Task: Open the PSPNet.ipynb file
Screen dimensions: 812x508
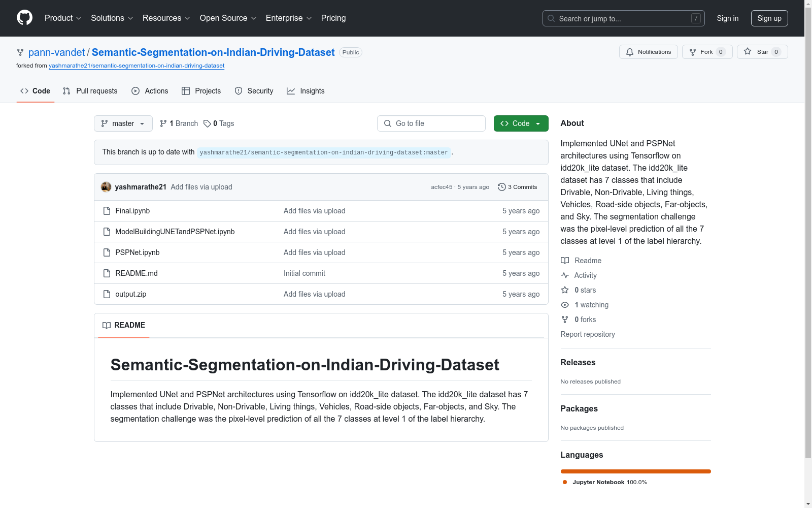Action: tap(138, 252)
